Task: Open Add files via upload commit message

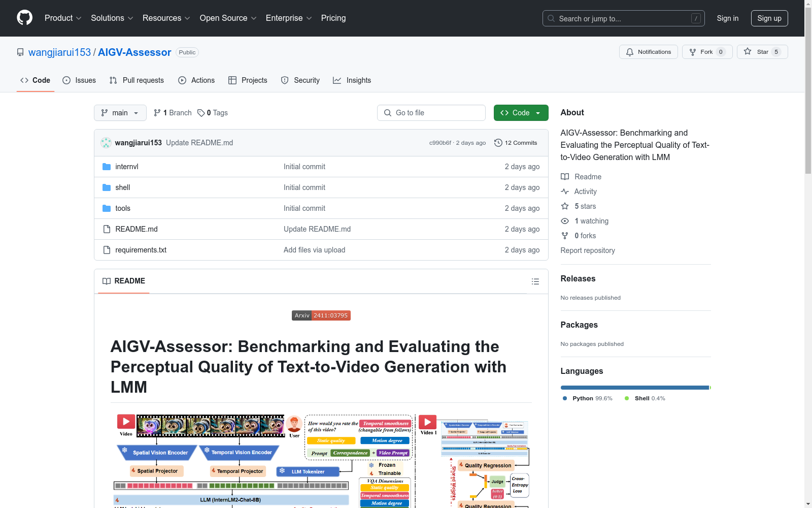Action: pos(315,250)
